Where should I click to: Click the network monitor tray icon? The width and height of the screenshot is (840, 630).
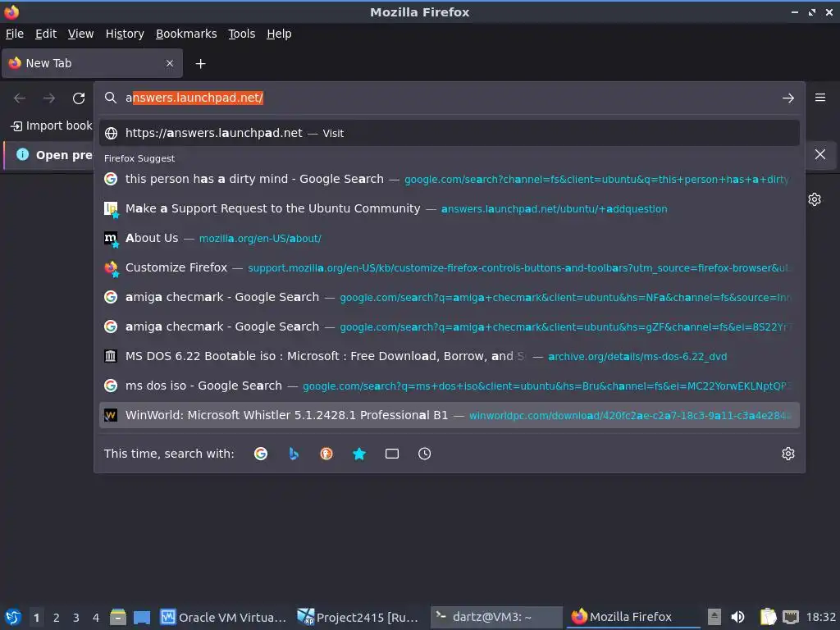pos(790,617)
